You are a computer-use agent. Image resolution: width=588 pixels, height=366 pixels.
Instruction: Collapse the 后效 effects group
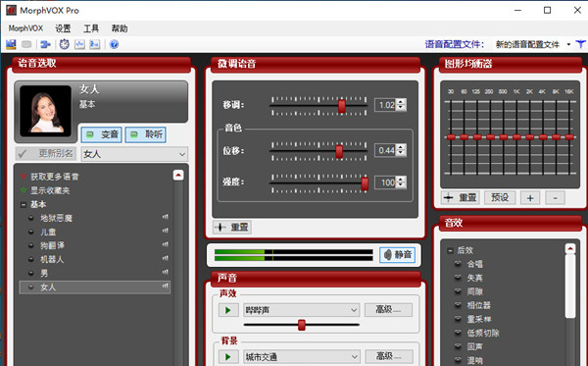[450, 250]
